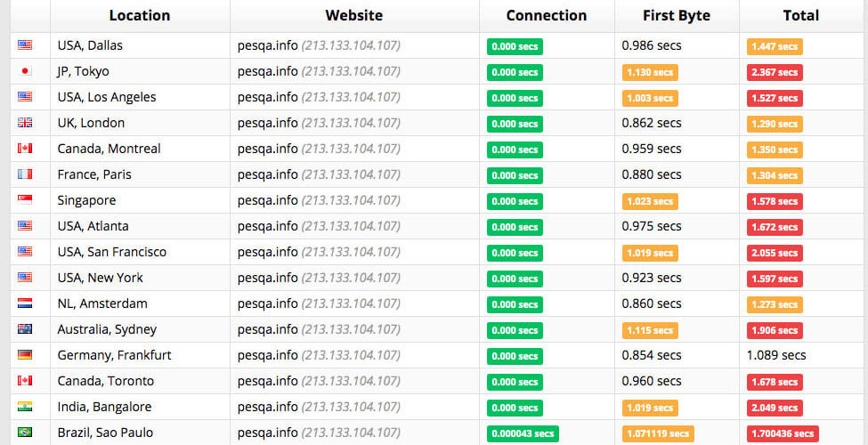This screenshot has height=445, width=868.
Task: Click the 1.089 secs total value for Frankfurt
Action: [x=776, y=355]
